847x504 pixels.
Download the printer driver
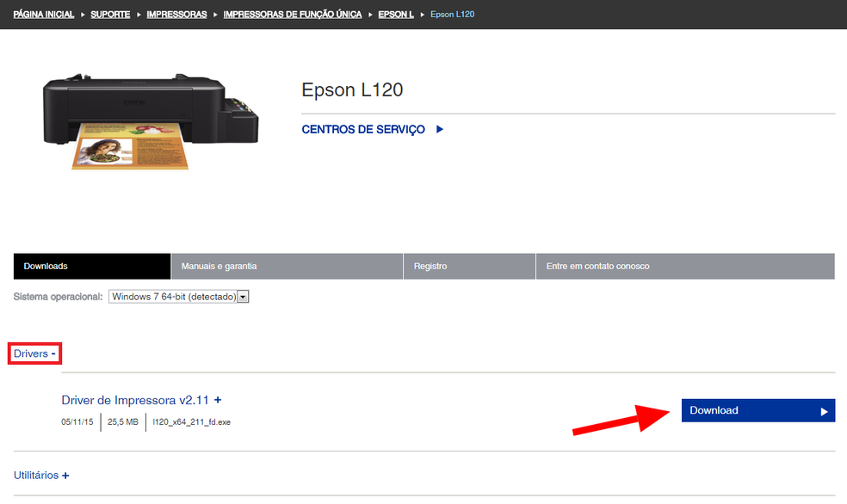757,410
